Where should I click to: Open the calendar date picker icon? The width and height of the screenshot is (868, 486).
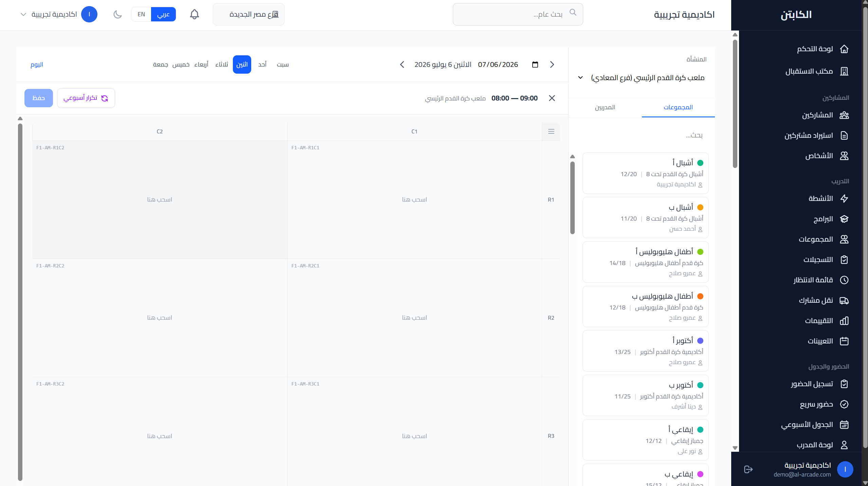(x=535, y=64)
